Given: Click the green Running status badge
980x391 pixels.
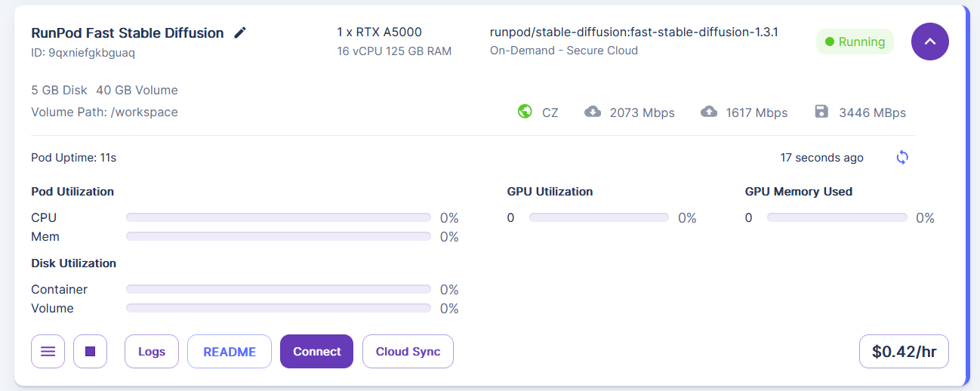Looking at the screenshot, I should 855,42.
